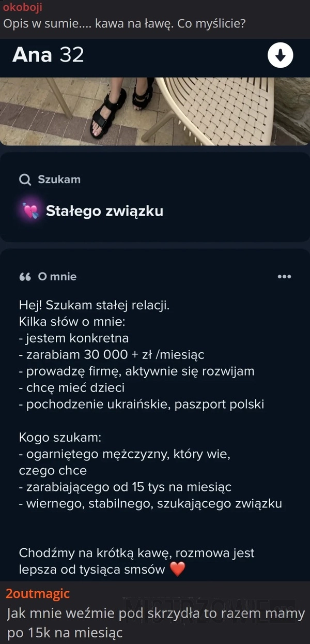
Task: Click the comment text about 15k na miesiąc
Action: tap(155, 623)
